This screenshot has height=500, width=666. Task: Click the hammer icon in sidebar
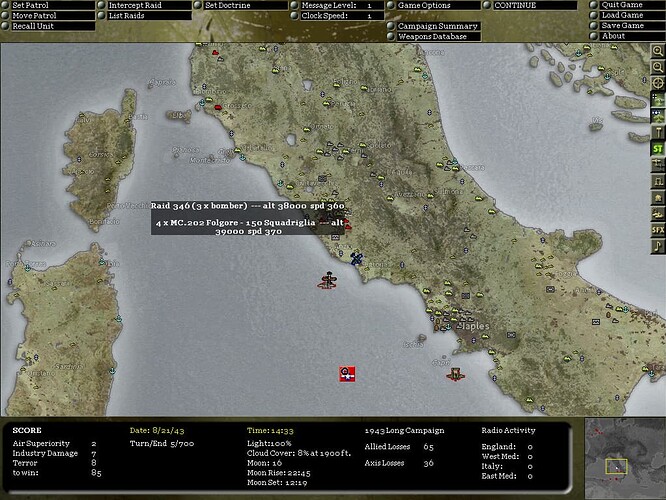pyautogui.click(x=658, y=131)
